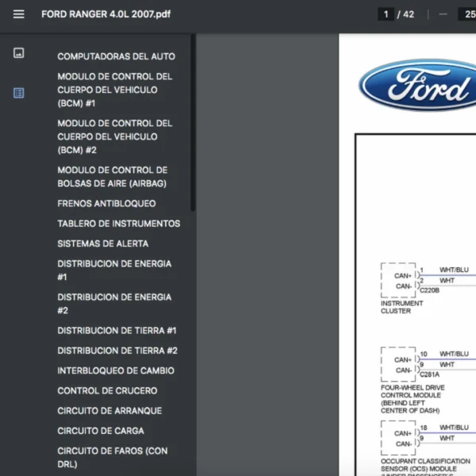Click the zoom percentage field
The image size is (476, 476).
(467, 14)
